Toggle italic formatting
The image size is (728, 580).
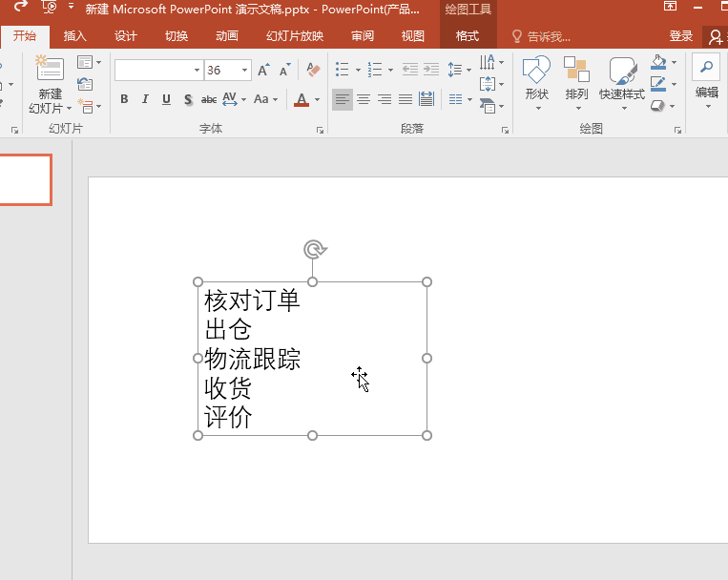point(145,99)
